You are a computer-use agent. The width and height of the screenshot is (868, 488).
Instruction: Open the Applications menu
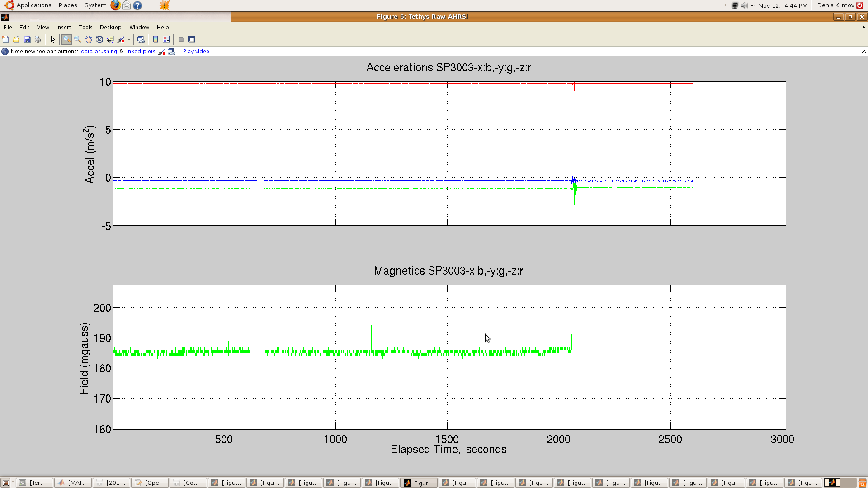[x=28, y=5]
